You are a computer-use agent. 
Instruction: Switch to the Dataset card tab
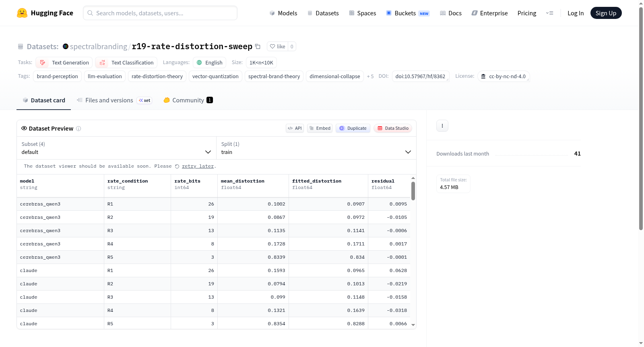click(44, 100)
